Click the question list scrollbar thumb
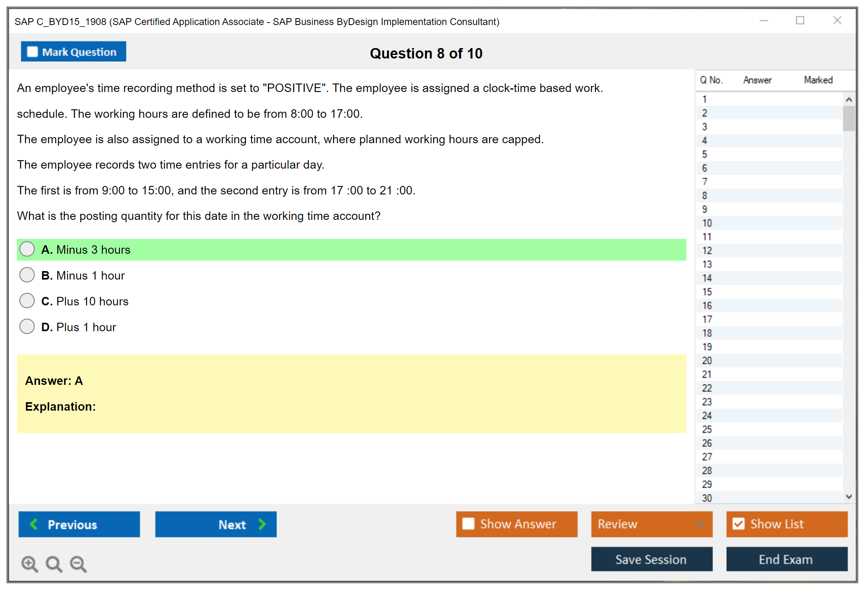The image size is (868, 593). [849, 118]
